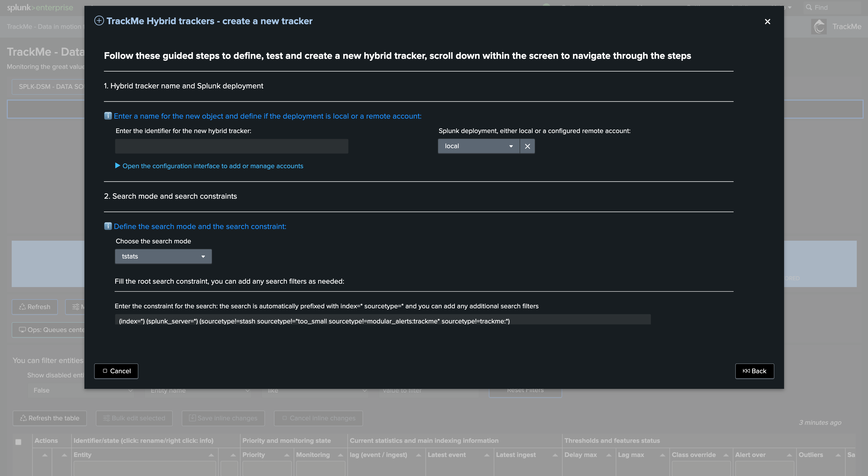Open the 'TrackMe - Data in motion' nav menu
868x476 pixels.
click(44, 27)
